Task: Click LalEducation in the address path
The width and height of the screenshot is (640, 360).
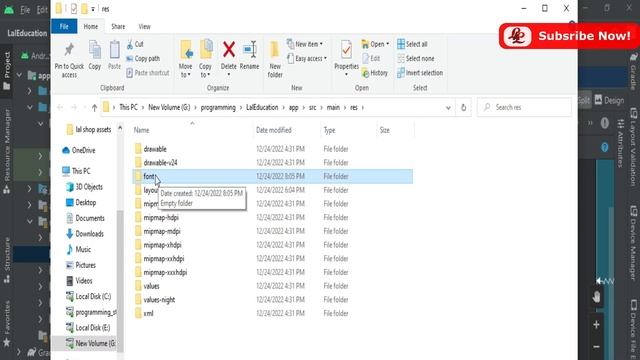Action: tap(262, 107)
